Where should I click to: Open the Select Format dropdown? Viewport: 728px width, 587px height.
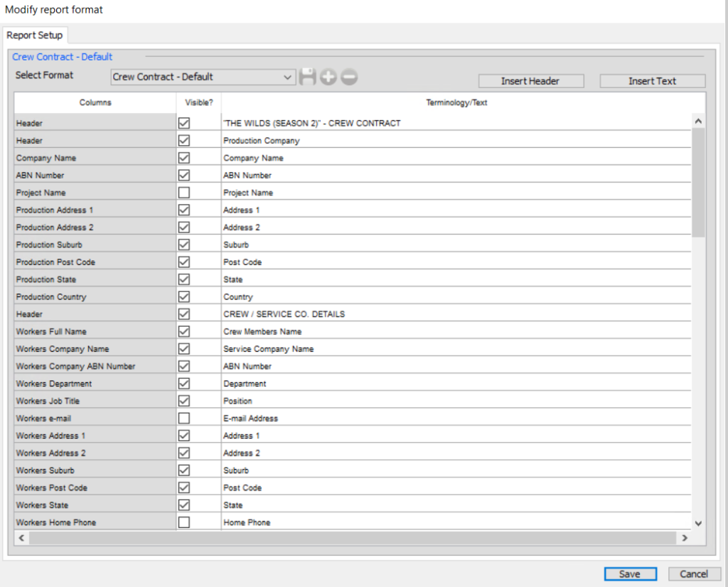click(288, 77)
